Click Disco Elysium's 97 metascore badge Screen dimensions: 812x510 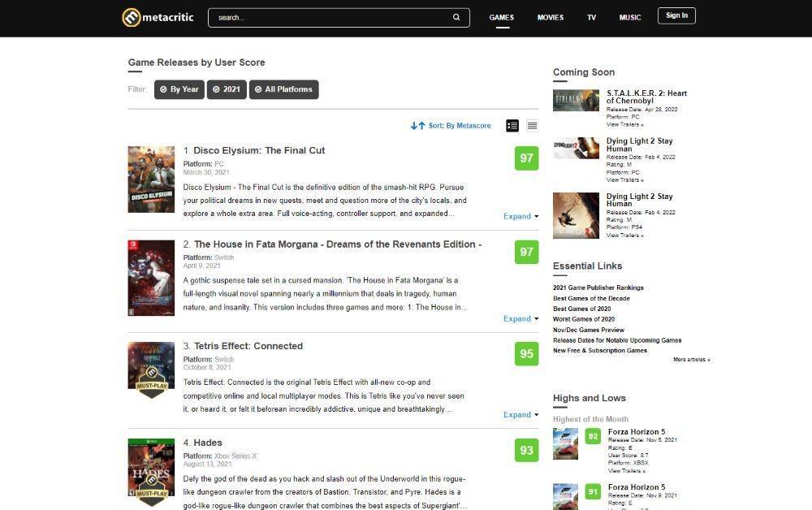[x=526, y=158]
